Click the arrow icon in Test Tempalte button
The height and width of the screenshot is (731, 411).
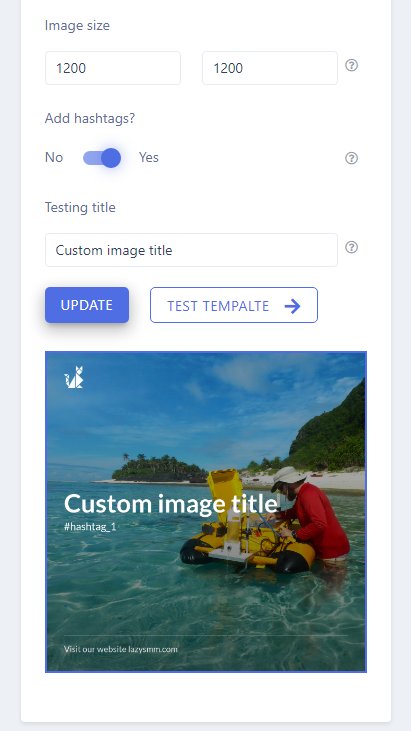pos(292,306)
